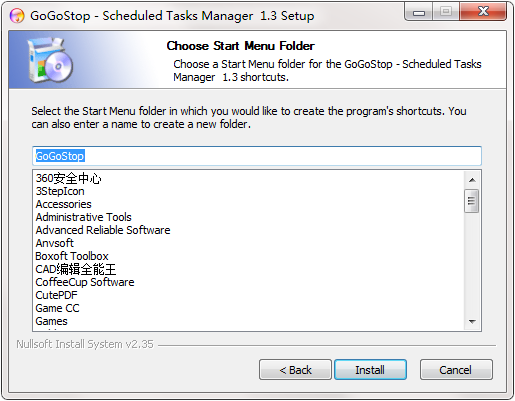515x401 pixels.
Task: Click the Install button
Action: [370, 370]
